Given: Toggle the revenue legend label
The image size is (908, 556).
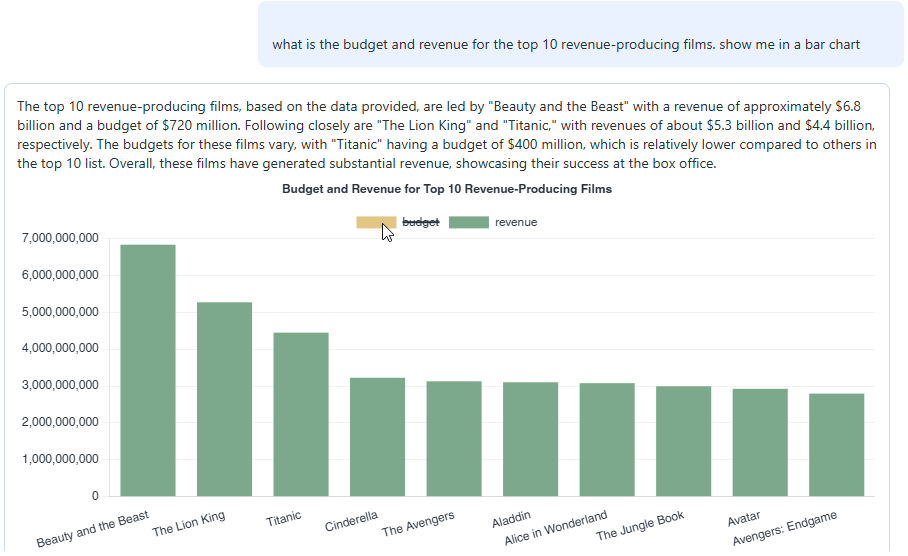Looking at the screenshot, I should click(x=516, y=222).
